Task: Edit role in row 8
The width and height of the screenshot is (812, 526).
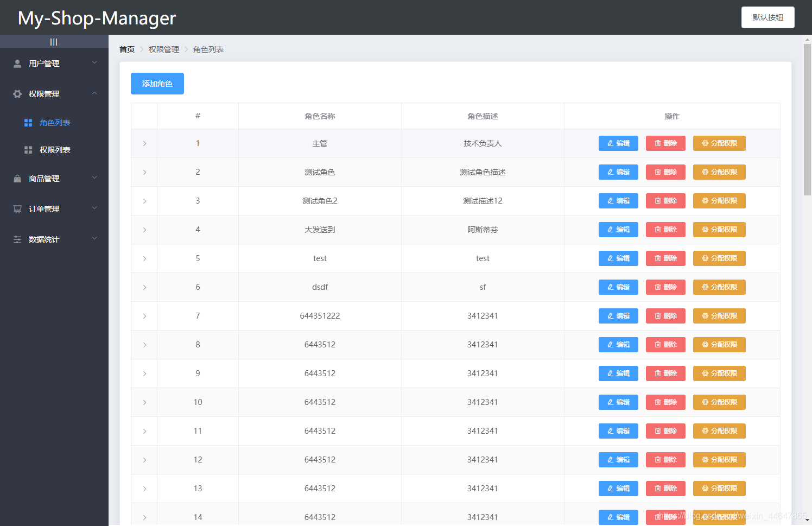Action: tap(618, 345)
